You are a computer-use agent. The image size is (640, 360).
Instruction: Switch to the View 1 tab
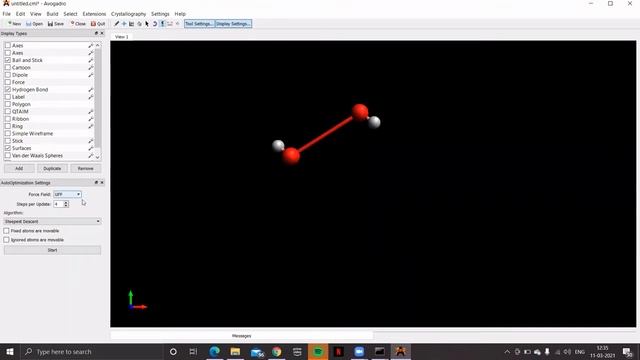tap(121, 37)
